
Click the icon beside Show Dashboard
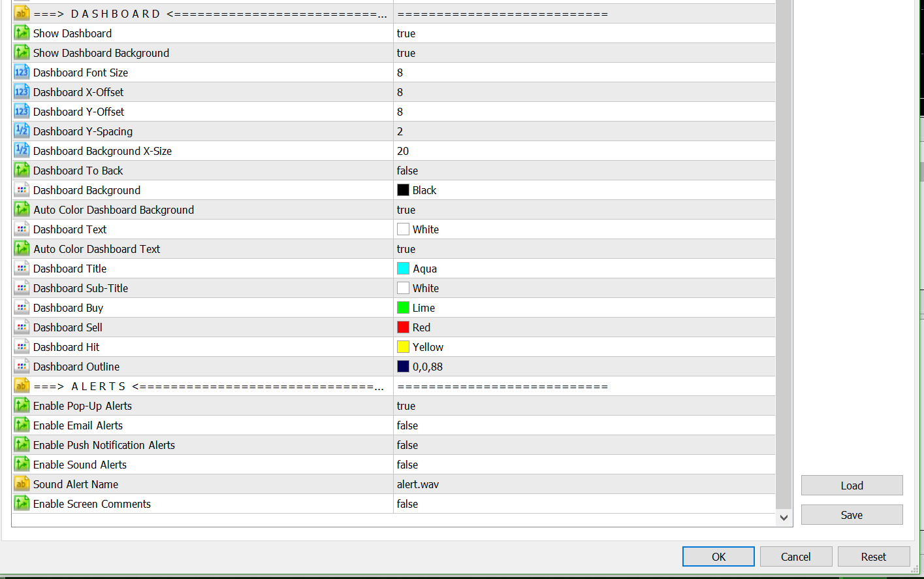(x=22, y=33)
